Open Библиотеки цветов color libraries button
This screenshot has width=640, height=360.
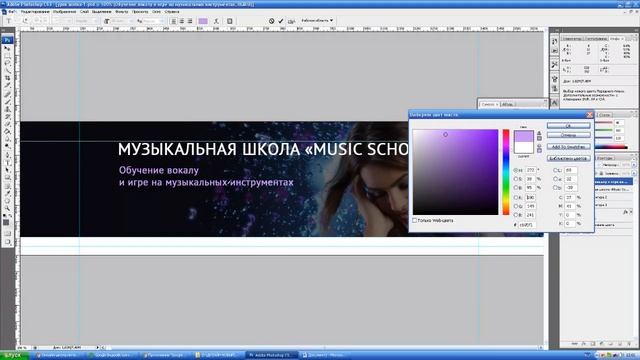(x=568, y=158)
